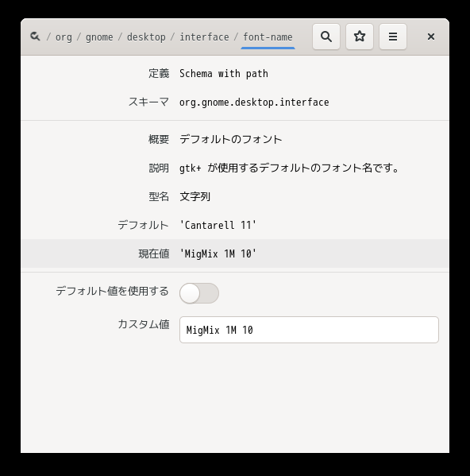Open the search button in header bar
Image resolution: width=470 pixels, height=476 pixels.
[x=326, y=37]
